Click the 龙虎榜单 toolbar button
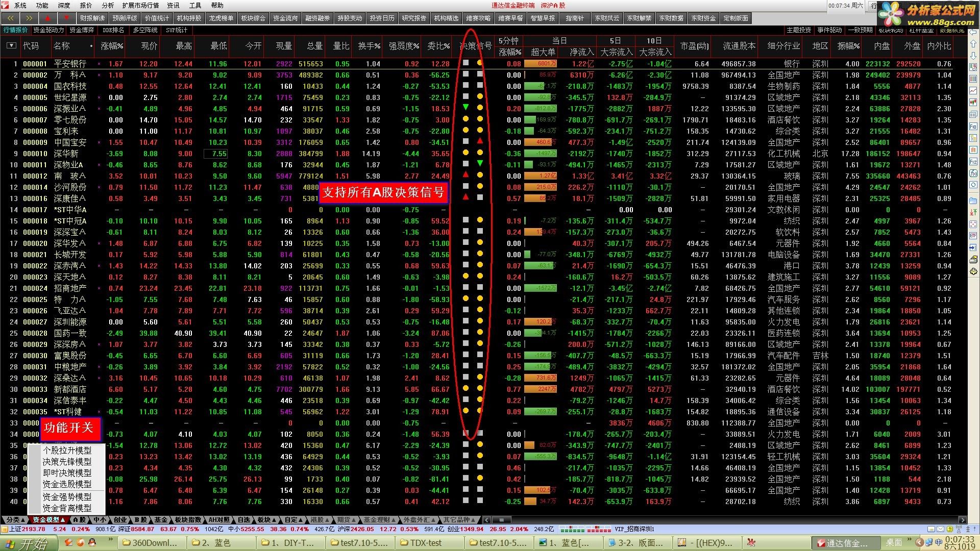980x551 pixels. tap(221, 18)
